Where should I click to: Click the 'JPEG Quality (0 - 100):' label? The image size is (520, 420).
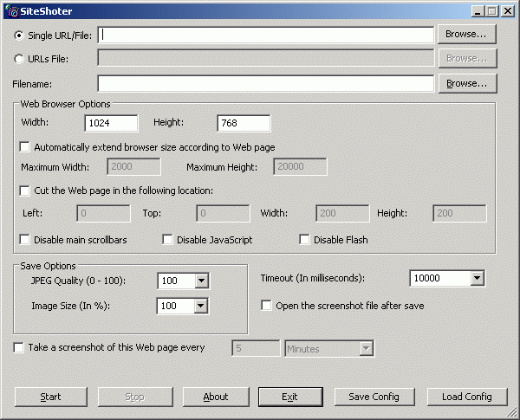pos(78,281)
